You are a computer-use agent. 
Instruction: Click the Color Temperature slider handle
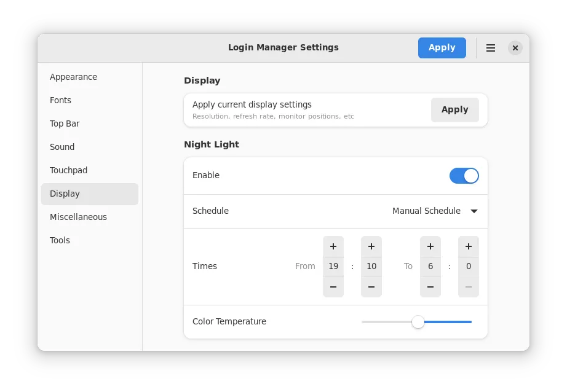pos(418,322)
